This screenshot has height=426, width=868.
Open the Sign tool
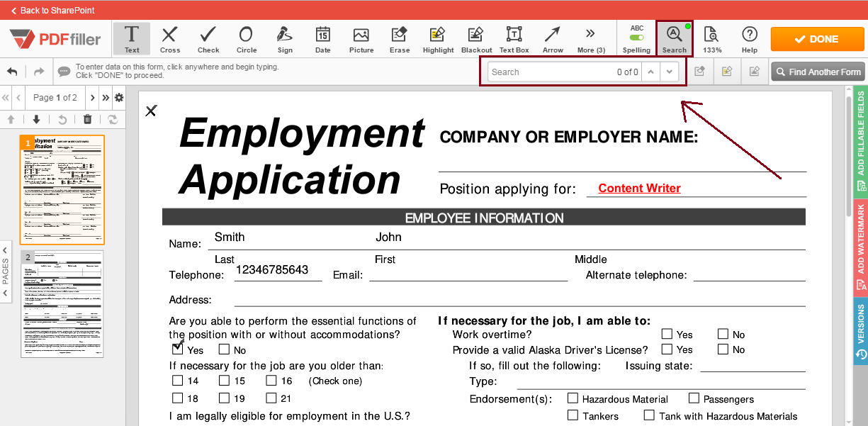point(285,39)
